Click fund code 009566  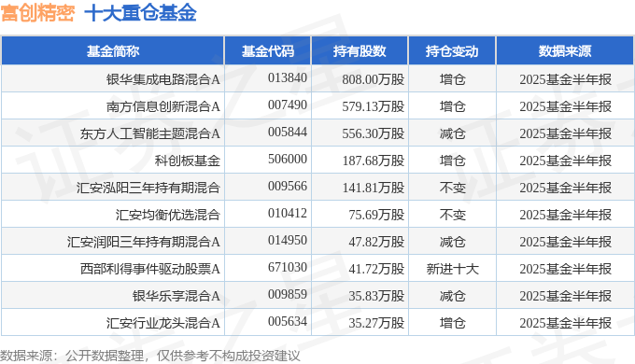[288, 187]
